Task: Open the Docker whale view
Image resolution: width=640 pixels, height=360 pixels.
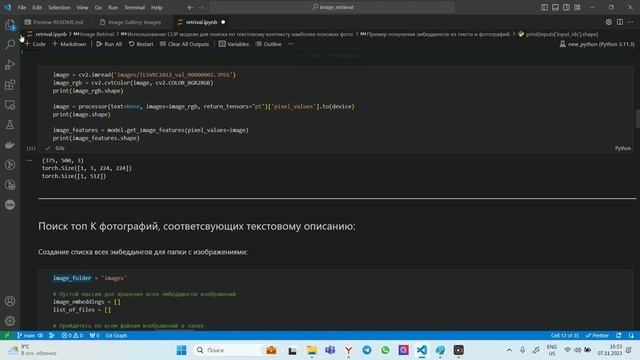Action: 10,145
